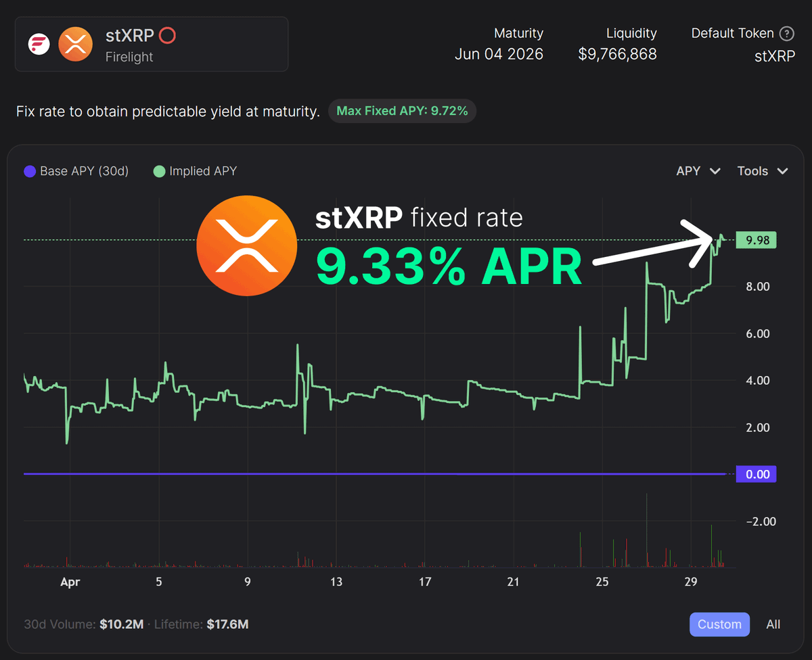Click the Maturity date Jun 04 2026

point(499,54)
